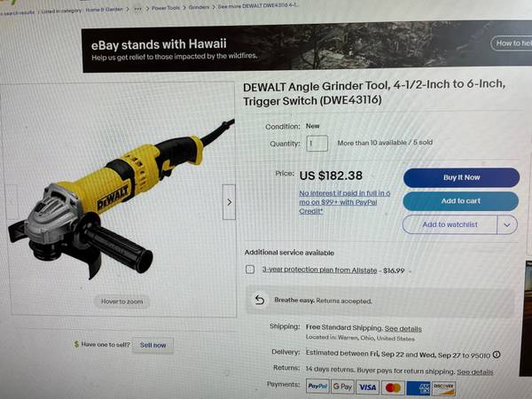This screenshot has width=532, height=399.
Task: Click the Add to cart button
Action: [461, 201]
